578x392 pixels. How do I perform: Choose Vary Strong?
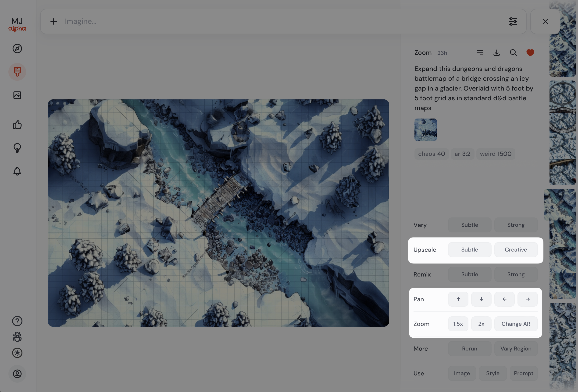point(516,225)
